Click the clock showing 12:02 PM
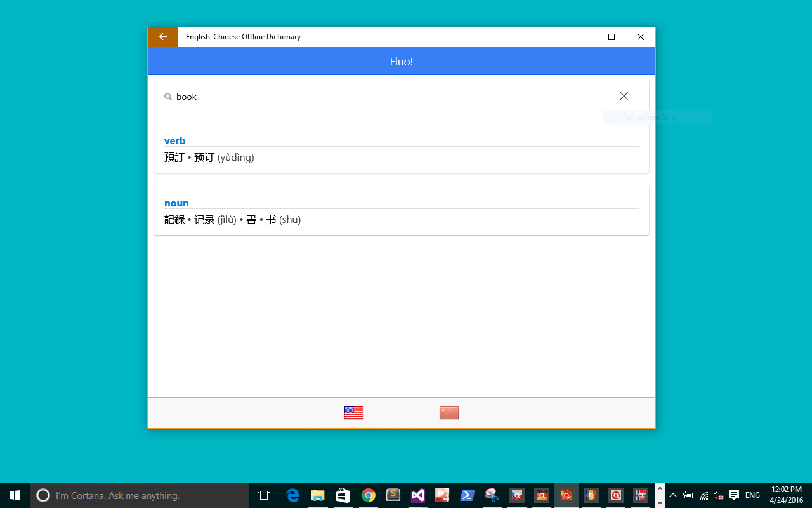Viewport: 812px width, 508px height. 787,495
